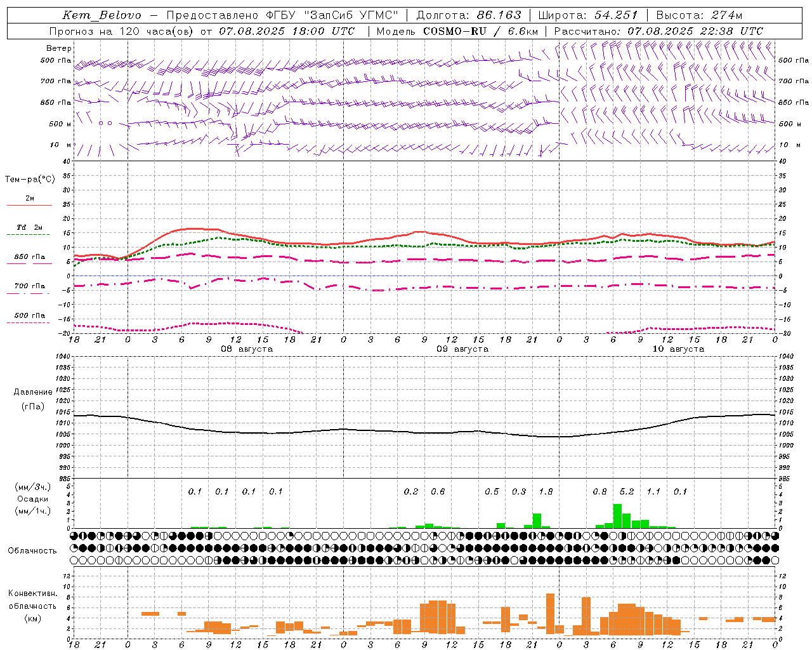The image size is (812, 650).
Task: Click the green precipitation bar under 1.8
Action: click(x=537, y=521)
